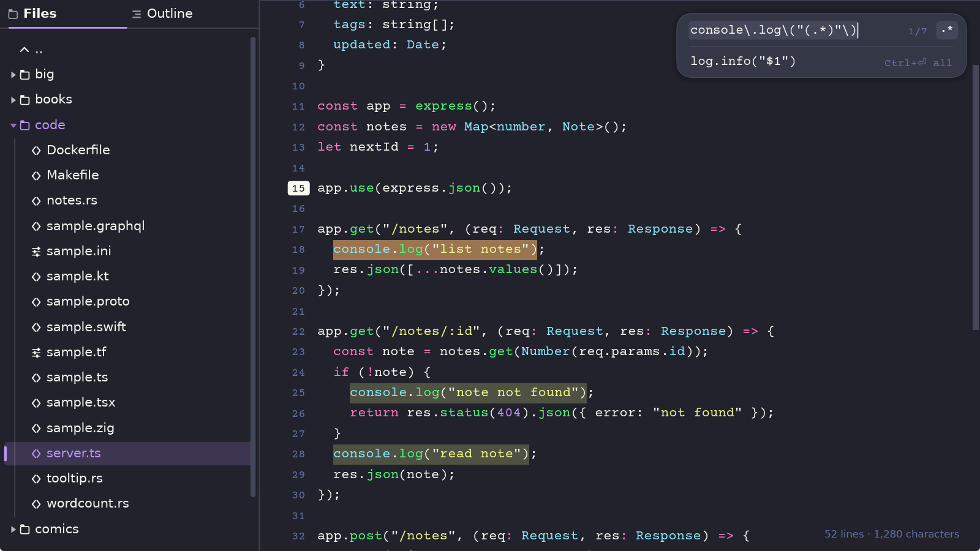Select the active server.ts file
The image size is (980, 551).
[x=127, y=453]
